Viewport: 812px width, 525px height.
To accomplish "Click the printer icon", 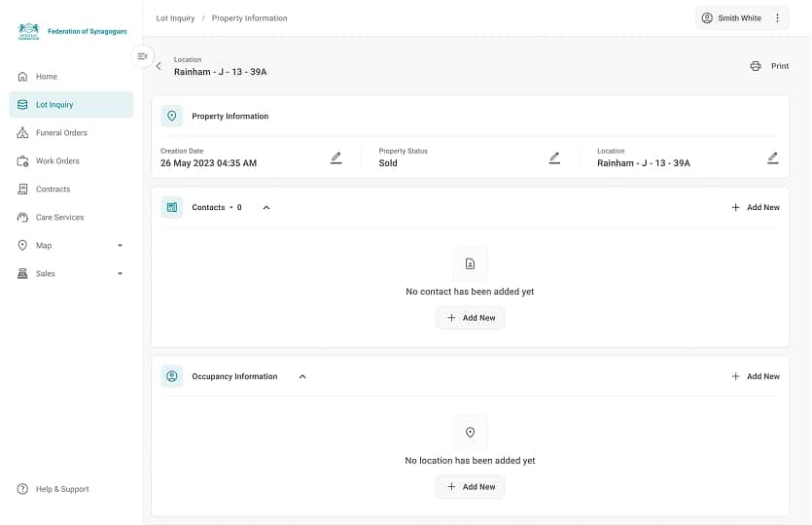I will (x=756, y=66).
